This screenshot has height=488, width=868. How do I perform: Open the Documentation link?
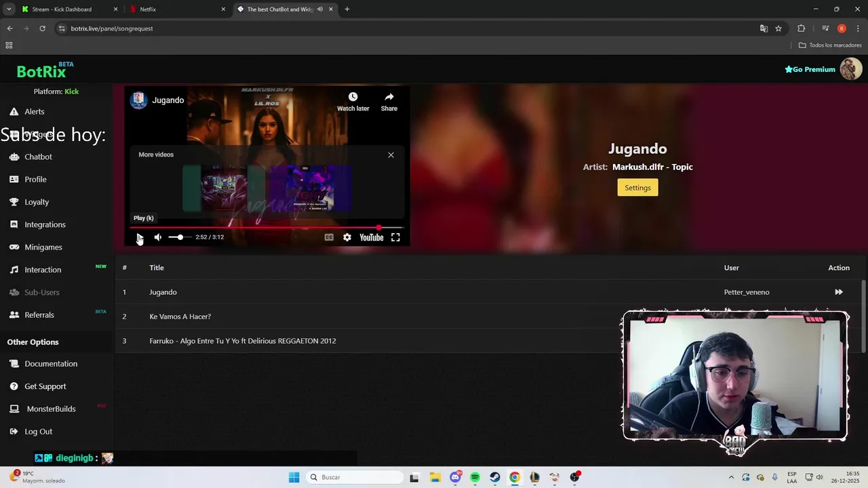click(x=51, y=364)
